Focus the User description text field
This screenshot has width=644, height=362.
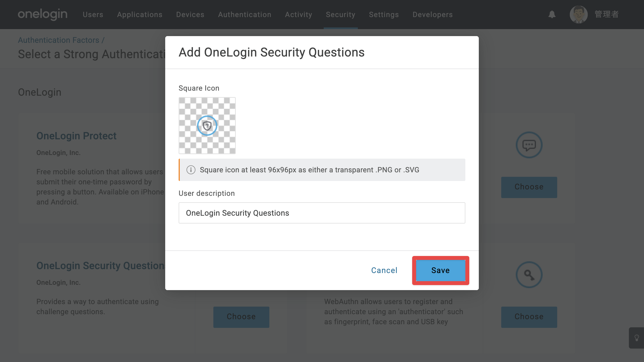click(x=322, y=213)
